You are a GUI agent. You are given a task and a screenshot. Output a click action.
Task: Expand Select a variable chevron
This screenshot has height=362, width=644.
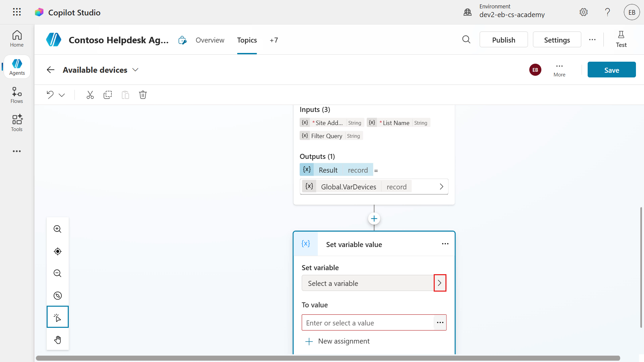440,283
